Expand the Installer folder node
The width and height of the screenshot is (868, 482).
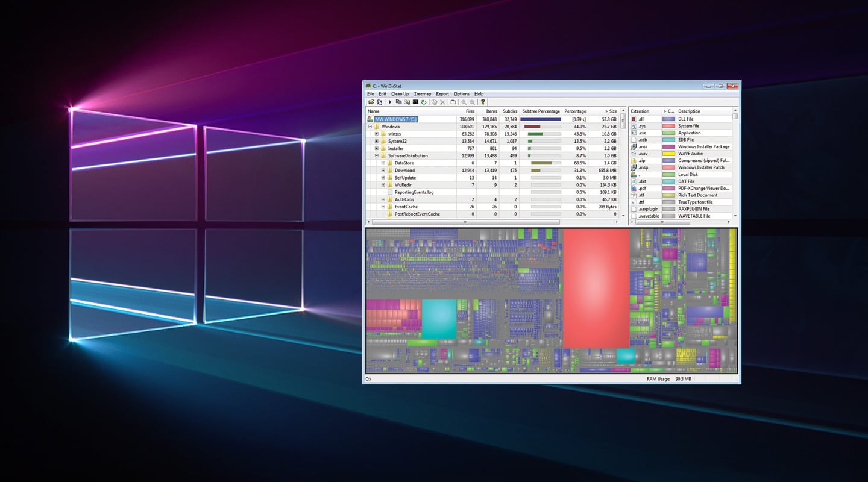(x=377, y=148)
